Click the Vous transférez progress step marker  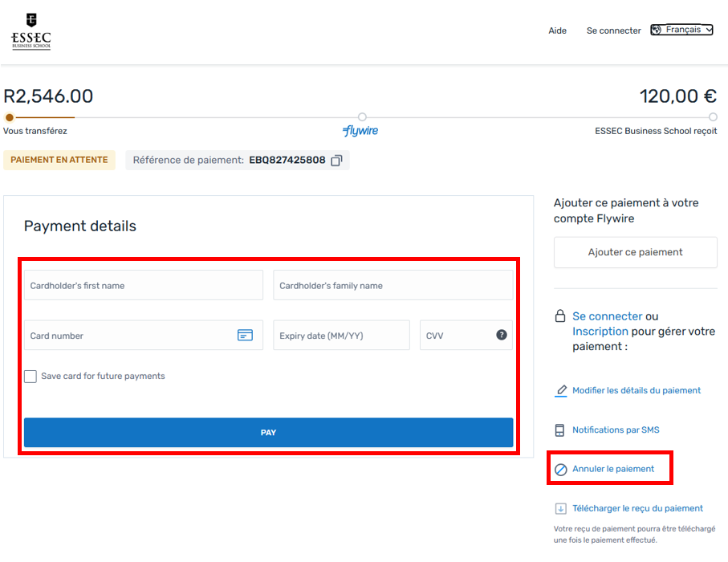click(10, 117)
